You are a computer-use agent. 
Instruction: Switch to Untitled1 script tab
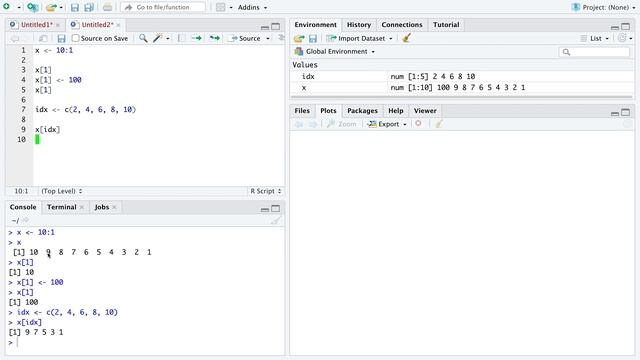[x=36, y=25]
